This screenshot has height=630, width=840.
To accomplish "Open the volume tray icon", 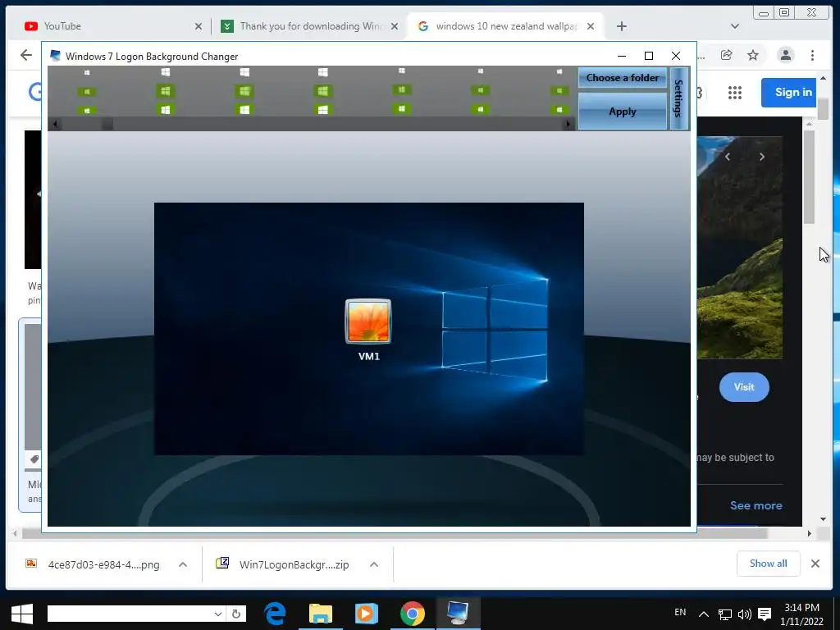I will 744,614.
